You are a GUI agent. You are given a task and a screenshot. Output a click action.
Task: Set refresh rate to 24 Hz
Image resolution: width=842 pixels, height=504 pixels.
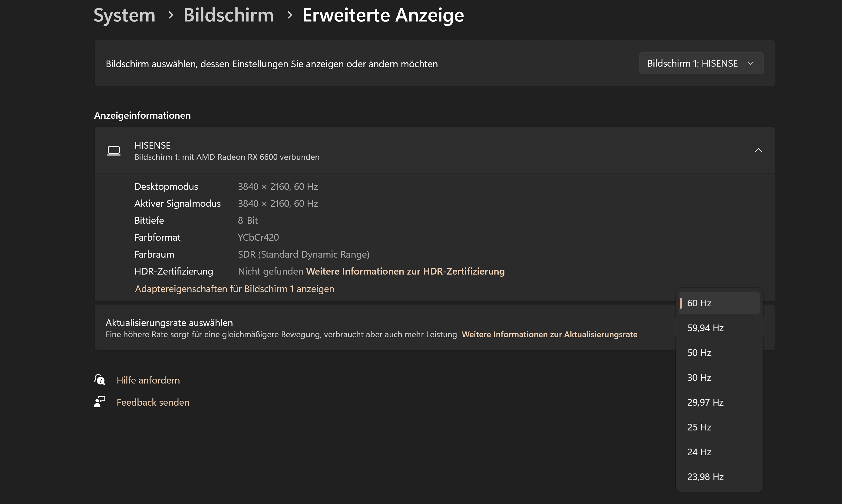click(x=719, y=452)
